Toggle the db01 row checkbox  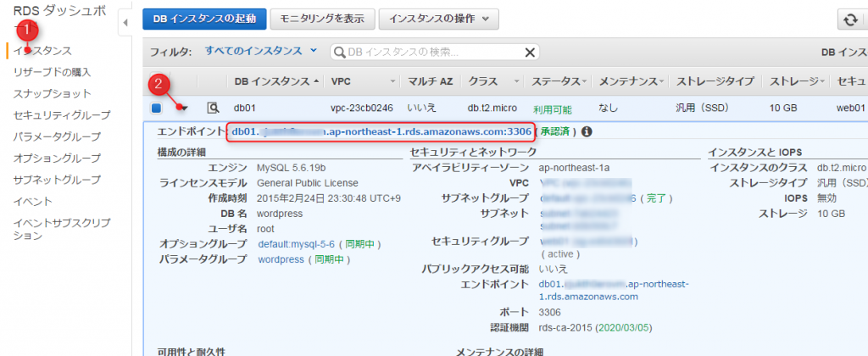click(x=157, y=108)
